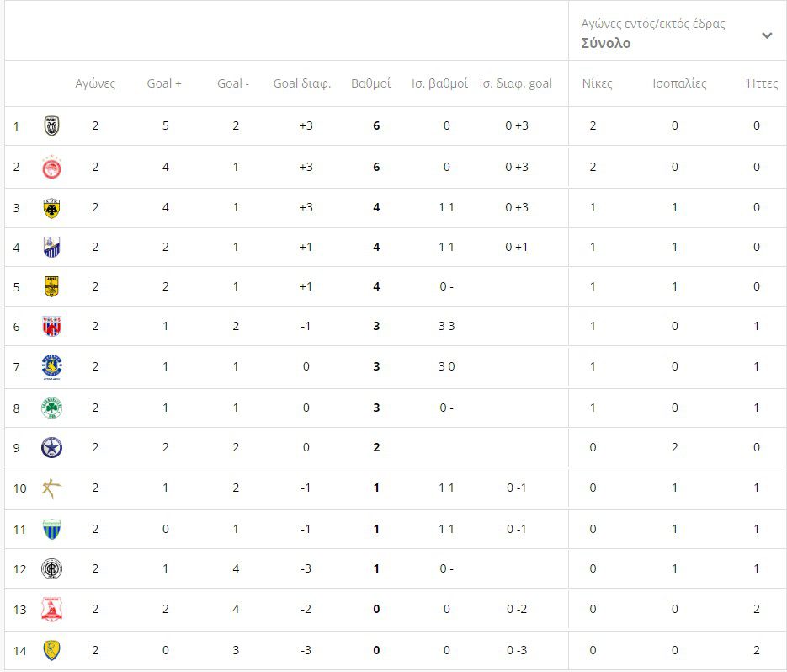
Task: Click the Volos red-blue logo
Action: pyautogui.click(x=51, y=326)
